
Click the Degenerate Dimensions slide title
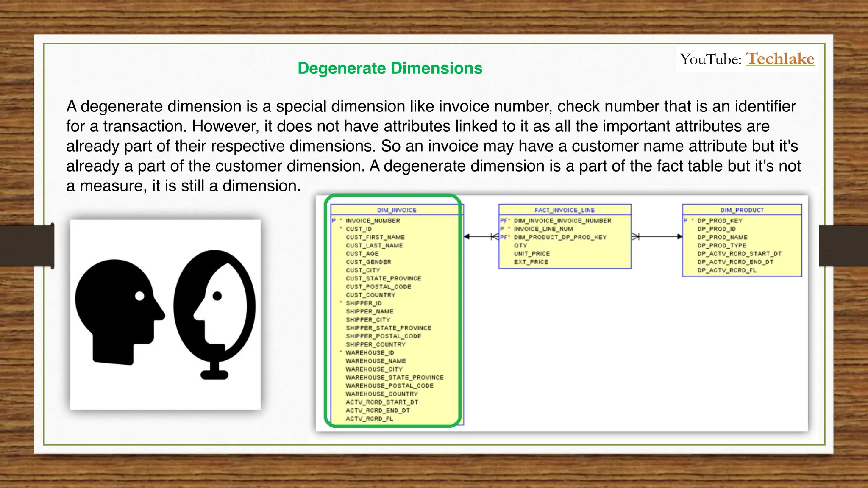point(390,68)
